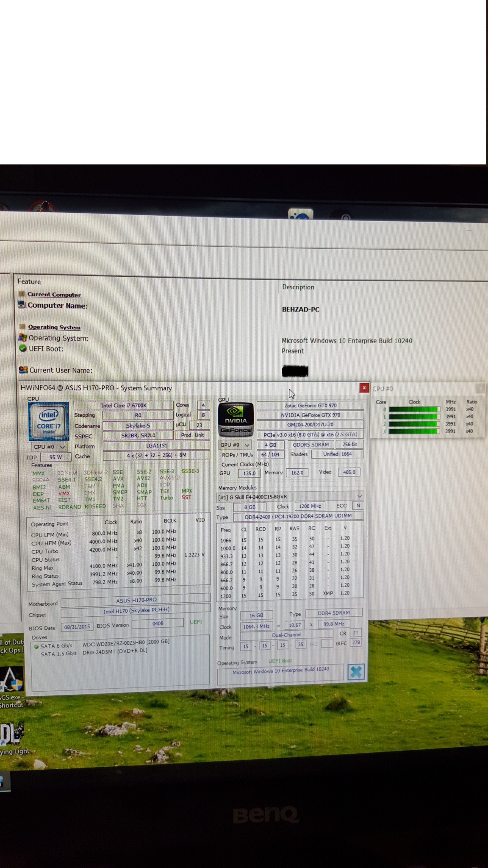Click the green SATA 6 Gb/s drive status icon
The image size is (488, 868).
[x=36, y=646]
